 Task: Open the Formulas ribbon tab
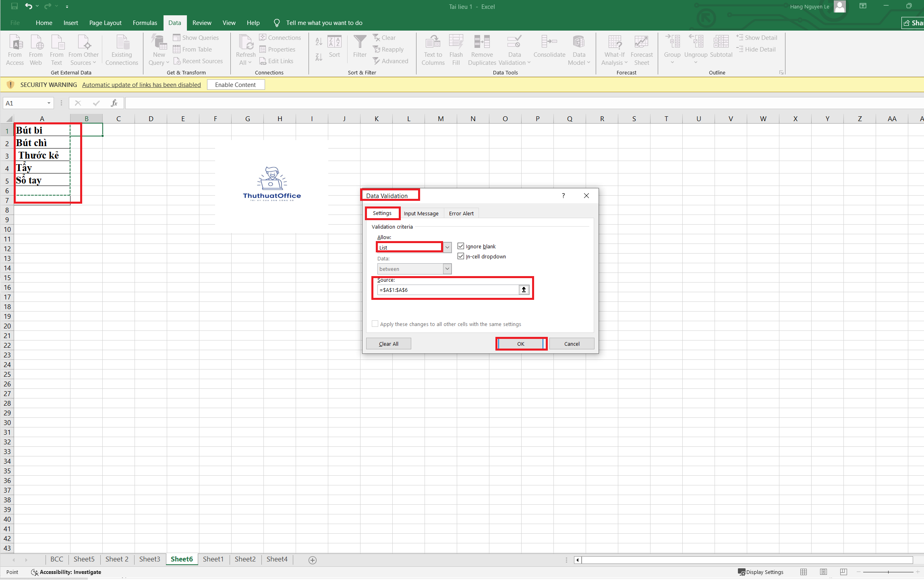tap(145, 23)
